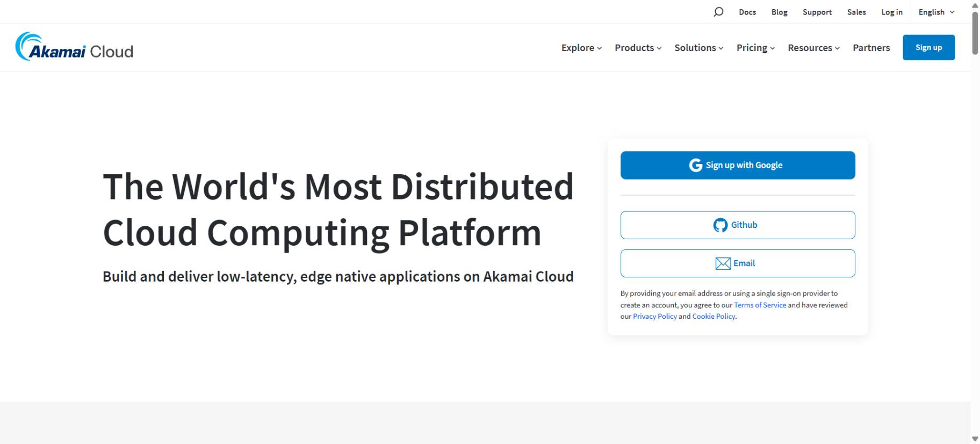Screen dimensions: 980x444
Task: Open the Support page
Action: pyautogui.click(x=817, y=12)
